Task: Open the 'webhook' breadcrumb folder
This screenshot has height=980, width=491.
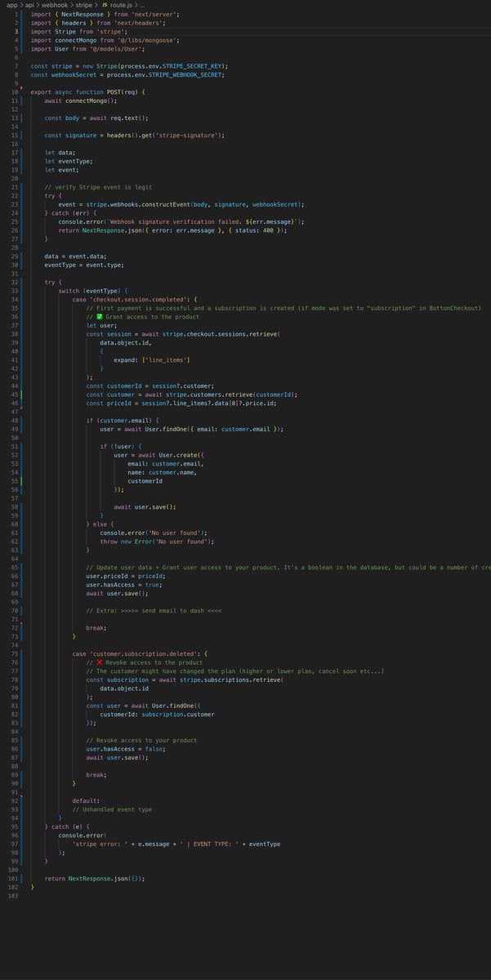Action: [55, 5]
